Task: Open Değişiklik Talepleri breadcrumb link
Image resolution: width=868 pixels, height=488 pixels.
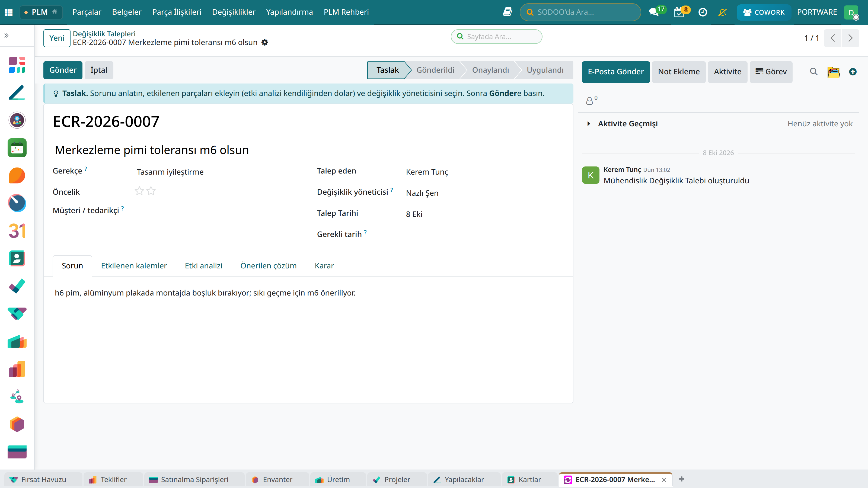Action: (x=104, y=34)
